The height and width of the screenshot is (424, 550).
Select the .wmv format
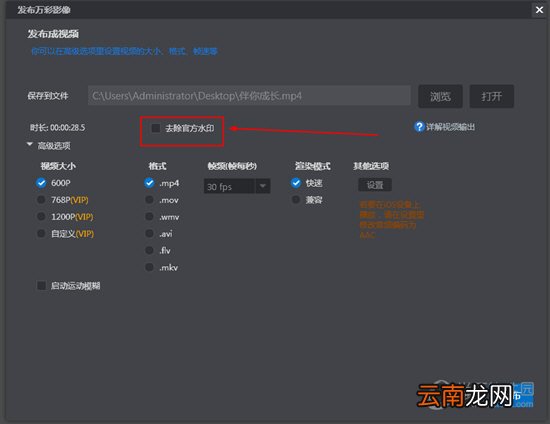tap(149, 216)
